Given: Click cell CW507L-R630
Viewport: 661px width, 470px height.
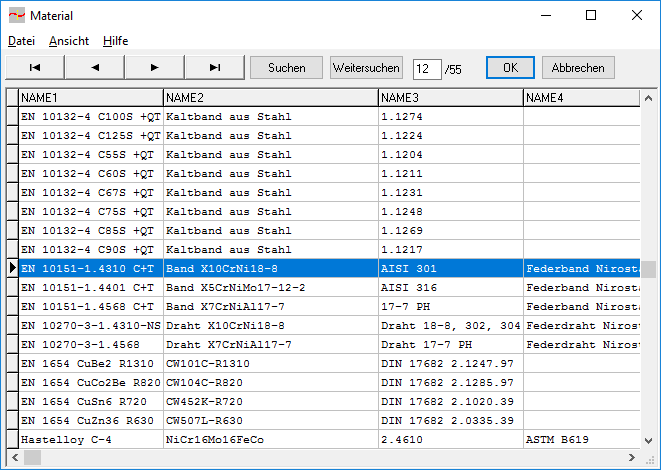Looking at the screenshot, I should [x=271, y=420].
